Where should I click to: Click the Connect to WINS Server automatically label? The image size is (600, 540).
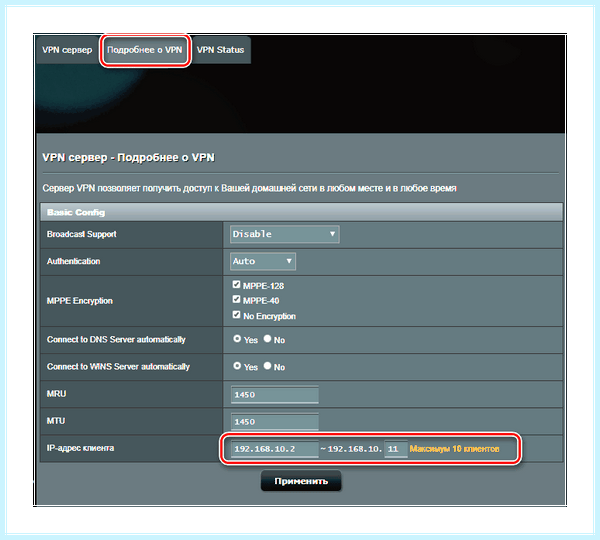coord(118,367)
